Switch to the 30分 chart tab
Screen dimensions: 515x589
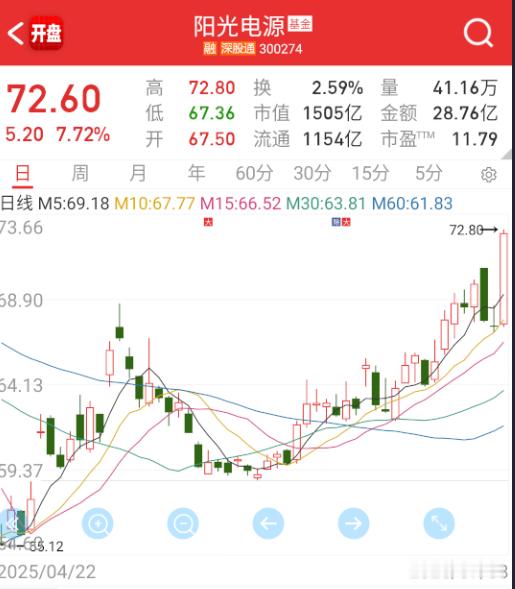(312, 174)
